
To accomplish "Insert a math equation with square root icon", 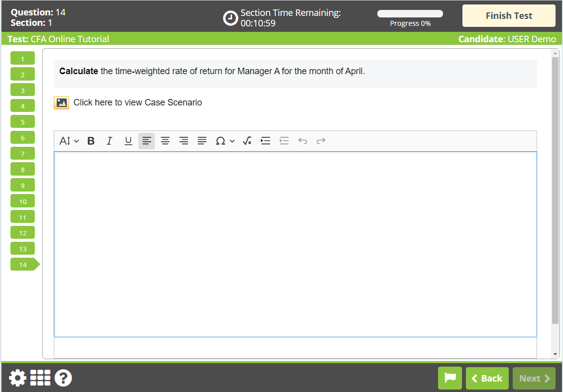I will pos(247,141).
